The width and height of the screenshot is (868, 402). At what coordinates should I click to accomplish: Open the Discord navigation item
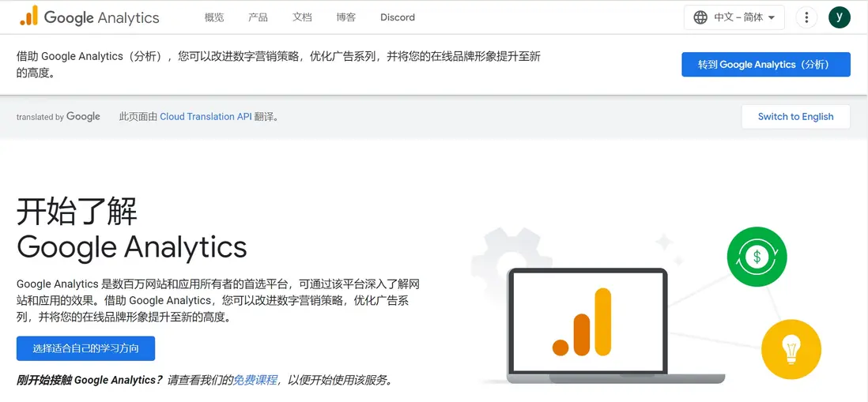click(x=398, y=17)
